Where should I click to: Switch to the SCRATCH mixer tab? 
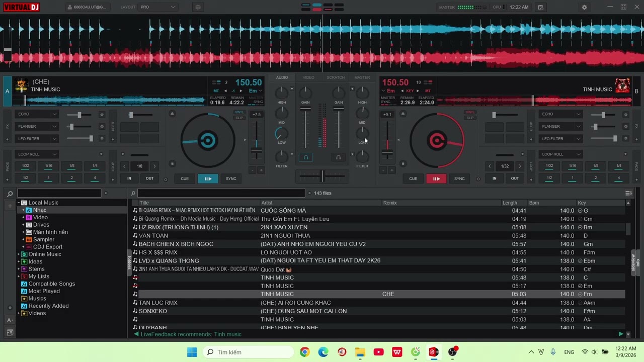point(336,77)
